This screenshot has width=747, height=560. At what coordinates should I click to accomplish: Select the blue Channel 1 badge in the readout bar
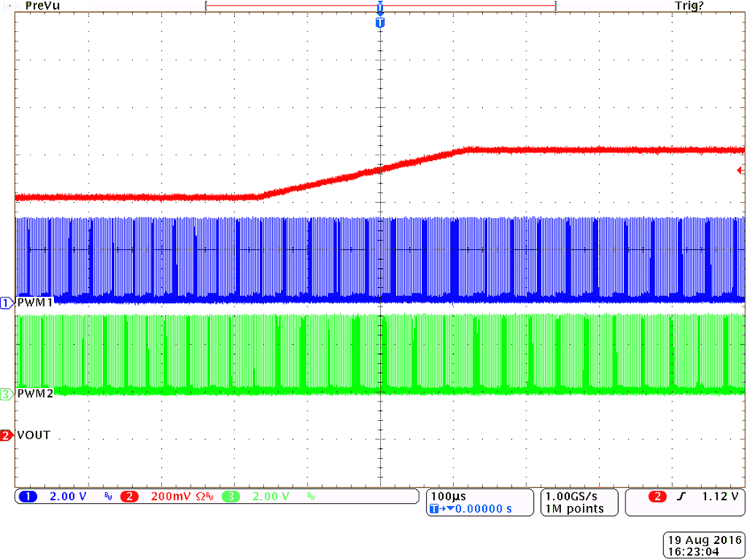click(27, 496)
